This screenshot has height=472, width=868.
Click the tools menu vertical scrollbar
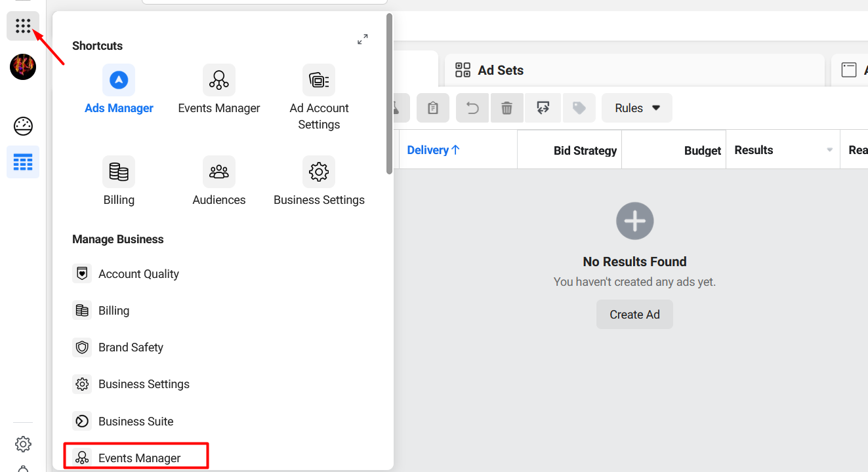(x=389, y=93)
